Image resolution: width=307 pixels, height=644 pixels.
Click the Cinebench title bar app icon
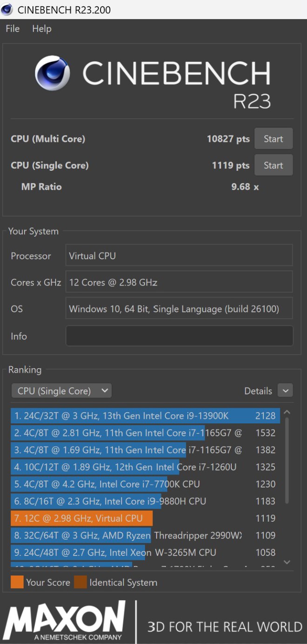[x=7, y=9]
